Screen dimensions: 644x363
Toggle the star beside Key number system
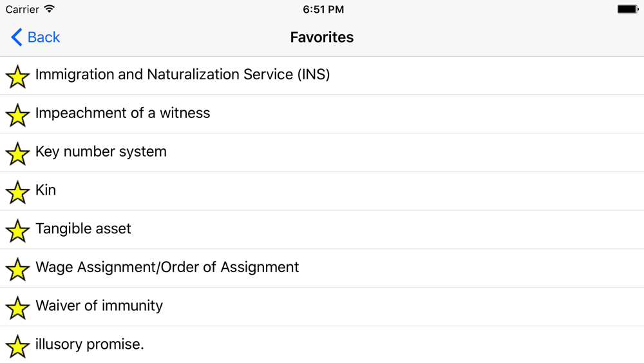(17, 153)
